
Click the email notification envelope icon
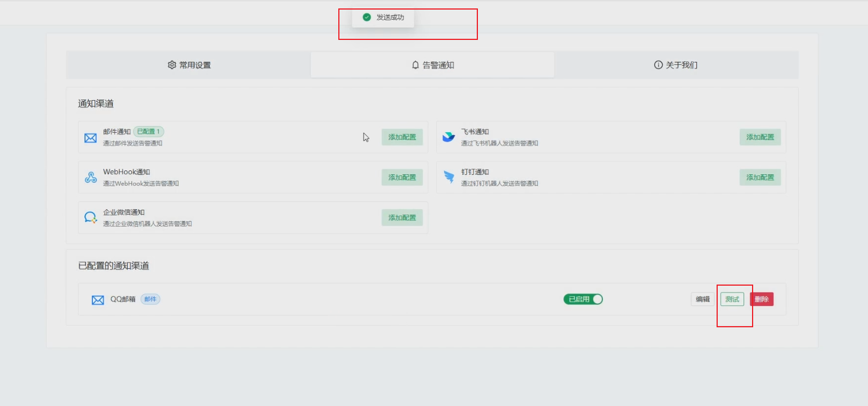pos(91,137)
